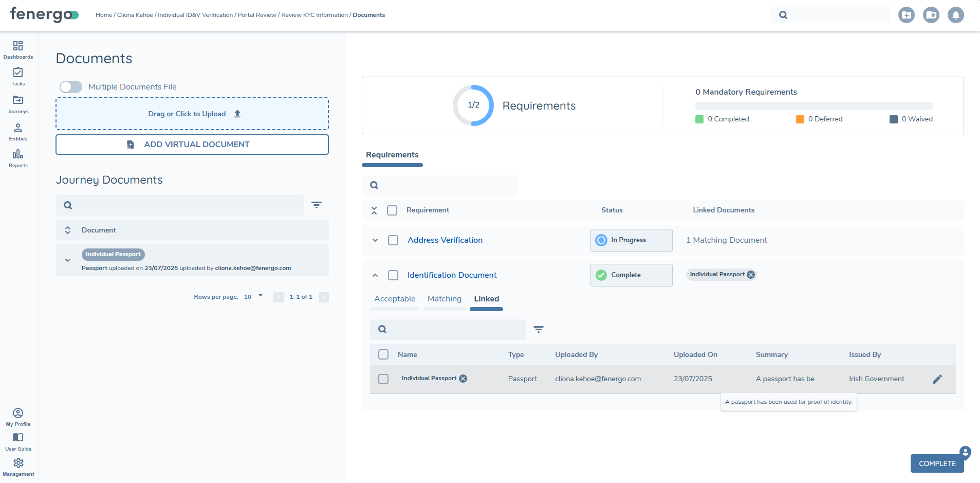Switch to the Matching tab
This screenshot has width=980, height=483.
[444, 299]
